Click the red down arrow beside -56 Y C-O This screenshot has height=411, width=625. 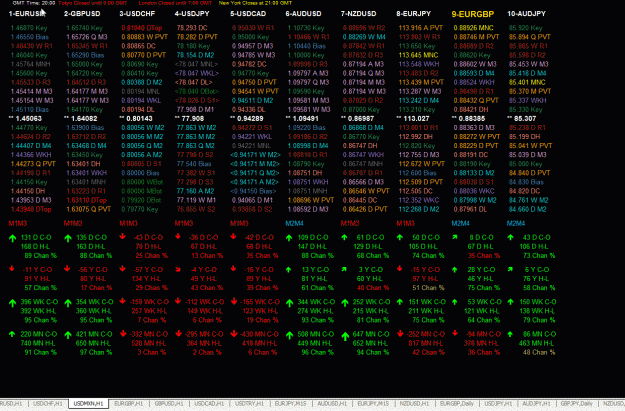point(67,269)
